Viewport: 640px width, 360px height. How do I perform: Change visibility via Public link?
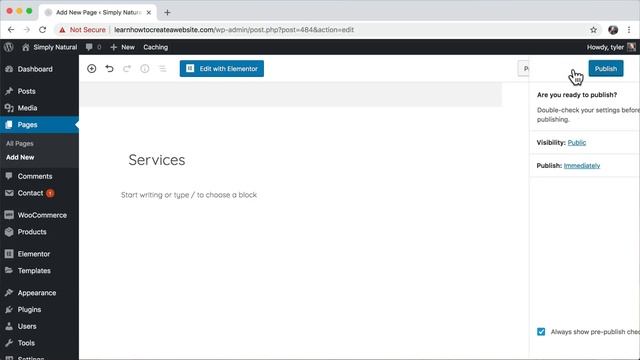(x=577, y=142)
